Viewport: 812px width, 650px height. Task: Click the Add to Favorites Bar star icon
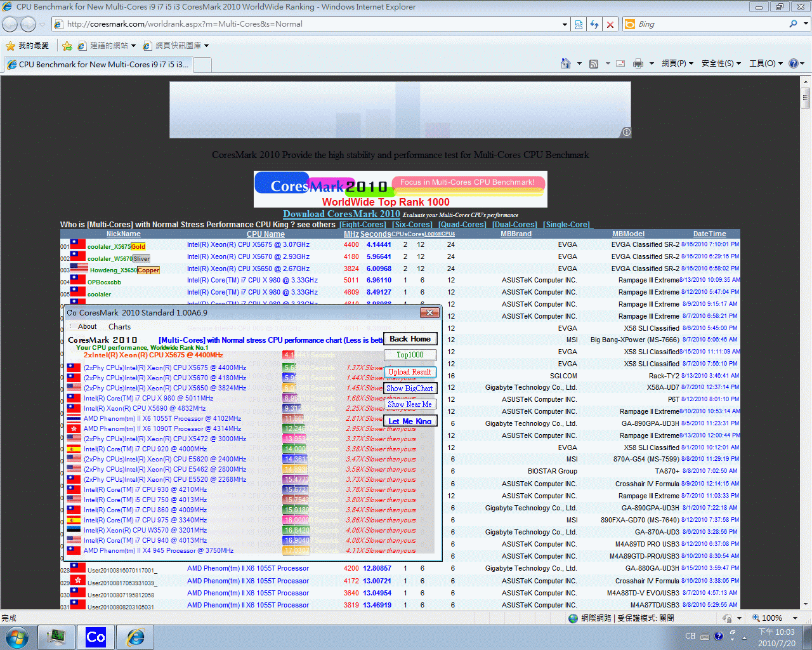(67, 46)
